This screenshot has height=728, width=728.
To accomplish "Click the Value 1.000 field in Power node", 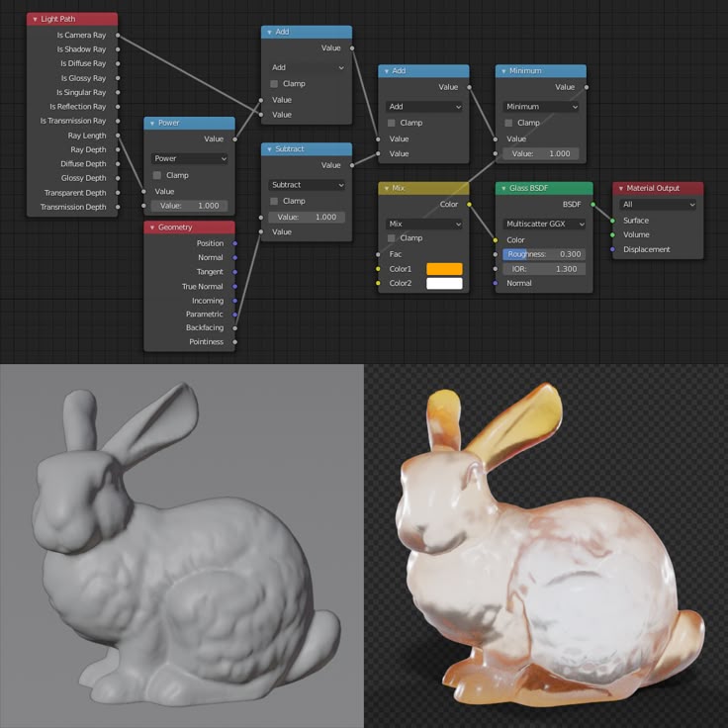I will [190, 206].
